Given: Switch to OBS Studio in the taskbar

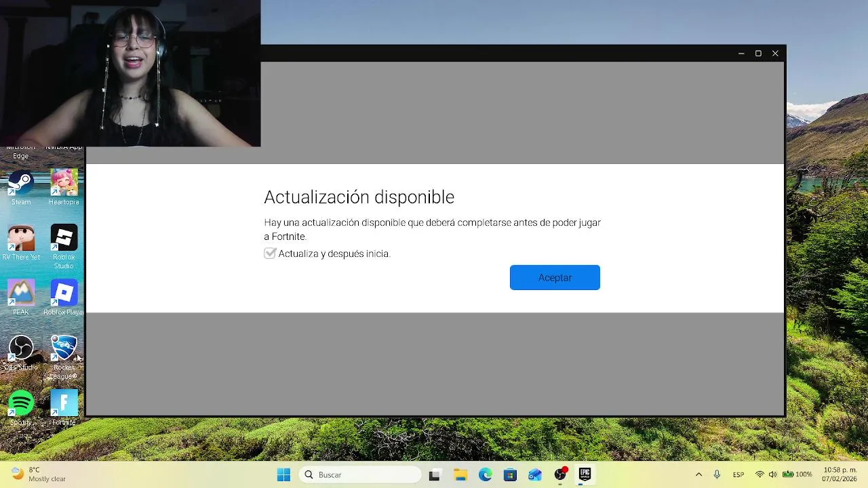Looking at the screenshot, I should (x=560, y=474).
